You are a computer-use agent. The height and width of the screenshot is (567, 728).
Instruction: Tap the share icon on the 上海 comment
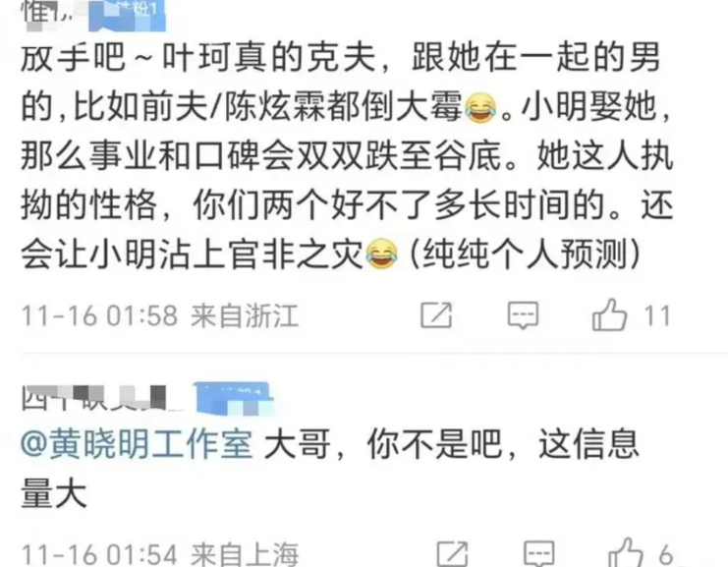click(453, 553)
